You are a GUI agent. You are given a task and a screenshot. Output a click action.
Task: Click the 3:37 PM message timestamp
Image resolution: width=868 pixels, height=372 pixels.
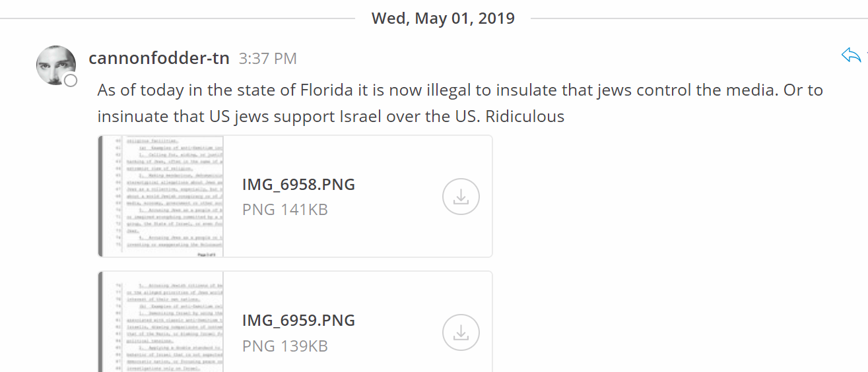pos(267,59)
